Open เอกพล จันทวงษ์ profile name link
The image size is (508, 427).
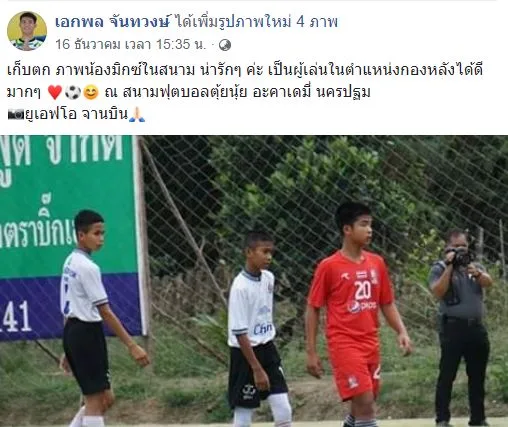tap(113, 22)
